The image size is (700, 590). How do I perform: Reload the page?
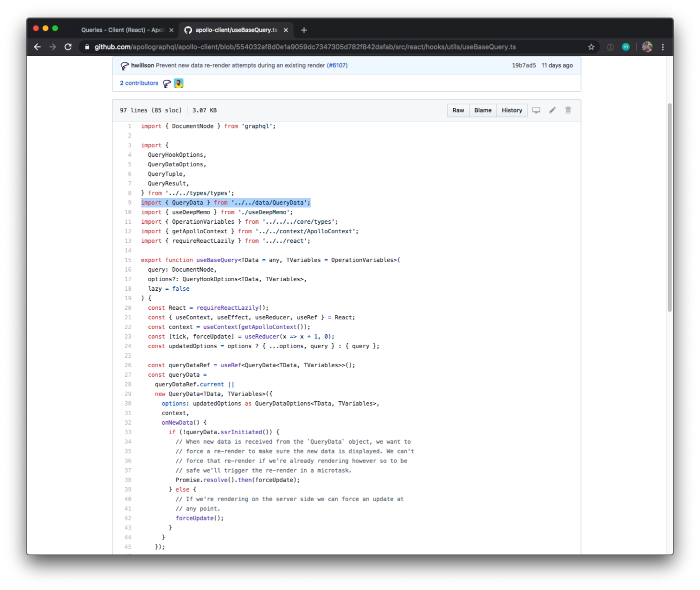point(68,47)
